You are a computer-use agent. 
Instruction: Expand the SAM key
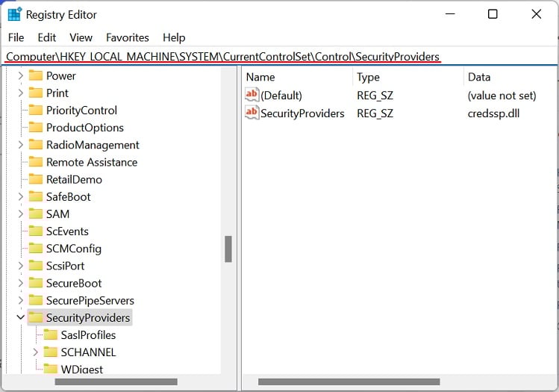coord(20,214)
